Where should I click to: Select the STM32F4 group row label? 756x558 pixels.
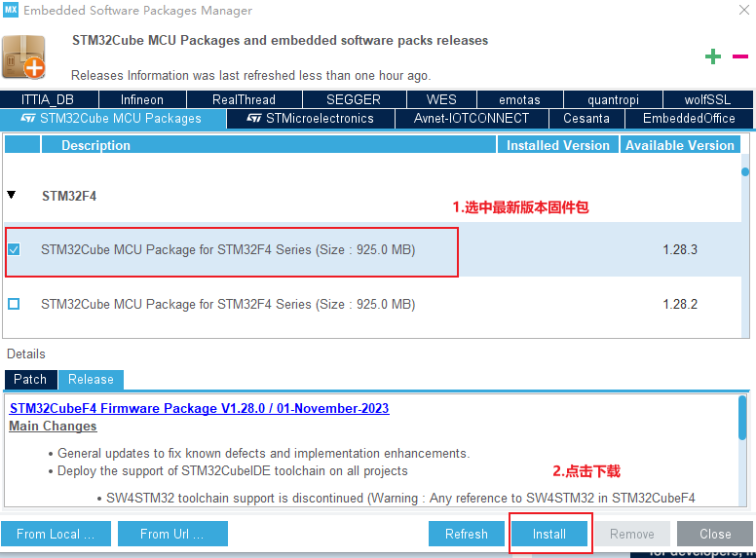[69, 196]
